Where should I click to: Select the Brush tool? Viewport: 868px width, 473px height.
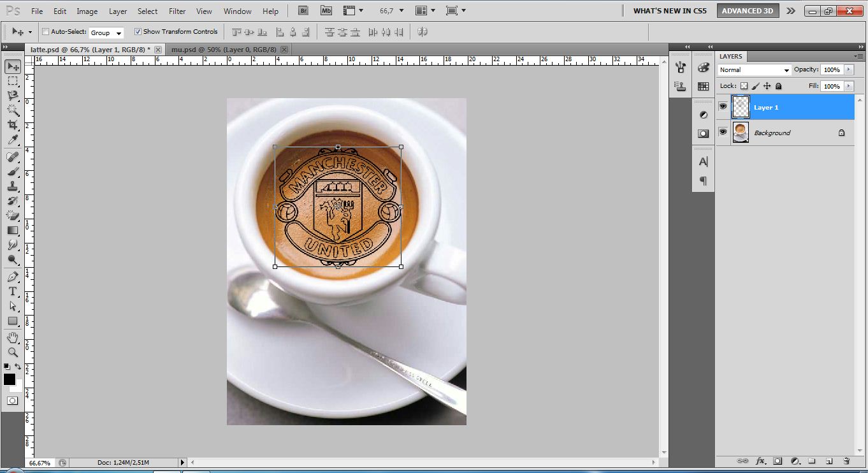point(13,171)
